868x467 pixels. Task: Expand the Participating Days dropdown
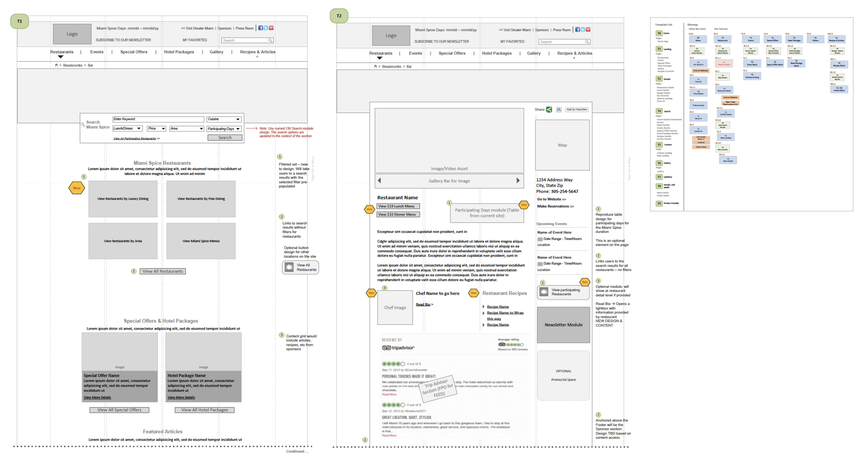coord(224,129)
